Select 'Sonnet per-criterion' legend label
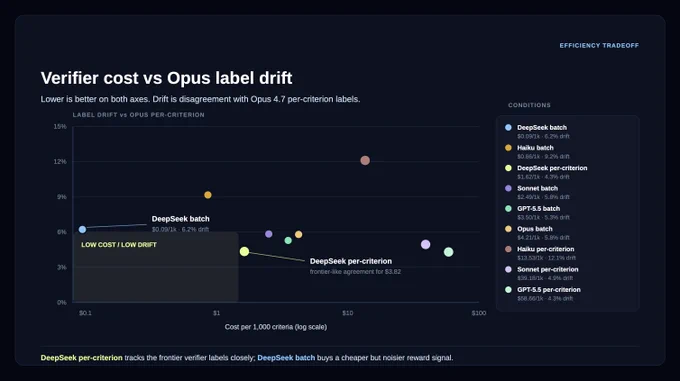The width and height of the screenshot is (680, 381). point(548,269)
